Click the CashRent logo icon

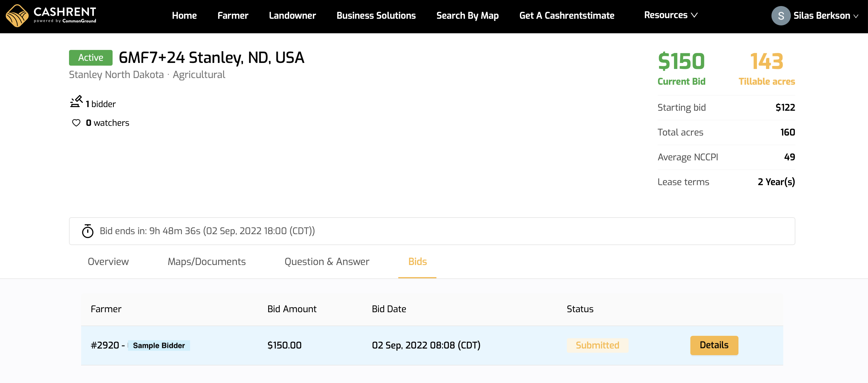[x=17, y=16]
